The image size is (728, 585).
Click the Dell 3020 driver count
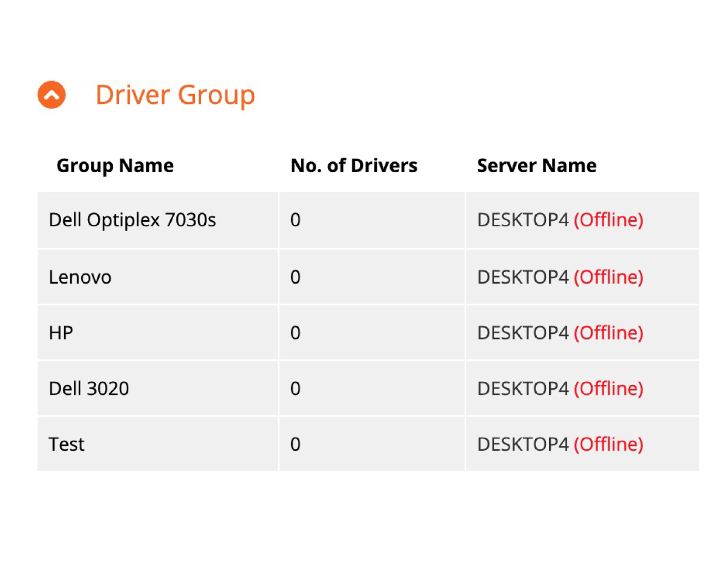pyautogui.click(x=295, y=389)
